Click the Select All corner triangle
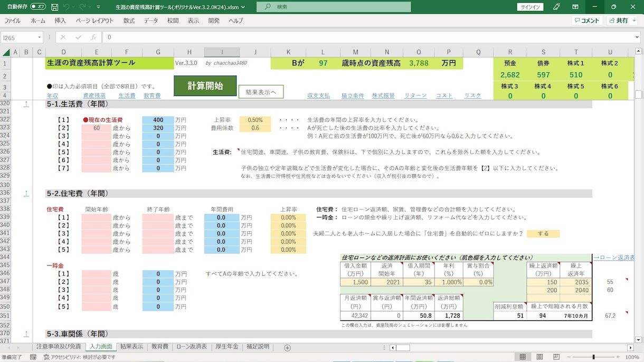This screenshot has height=362, width=644. 6,52
